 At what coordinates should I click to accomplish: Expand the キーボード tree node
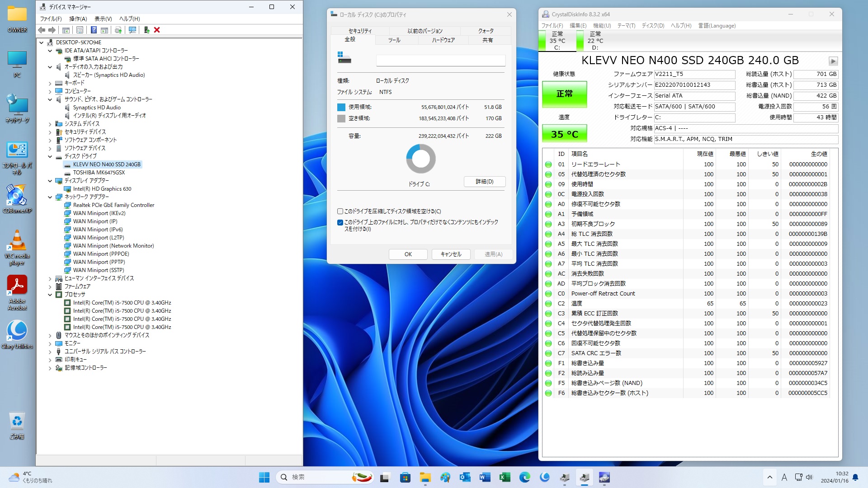point(50,83)
